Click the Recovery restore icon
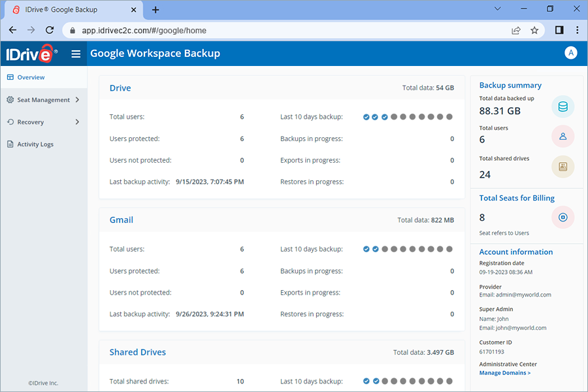This screenshot has width=588, height=392. pos(10,122)
